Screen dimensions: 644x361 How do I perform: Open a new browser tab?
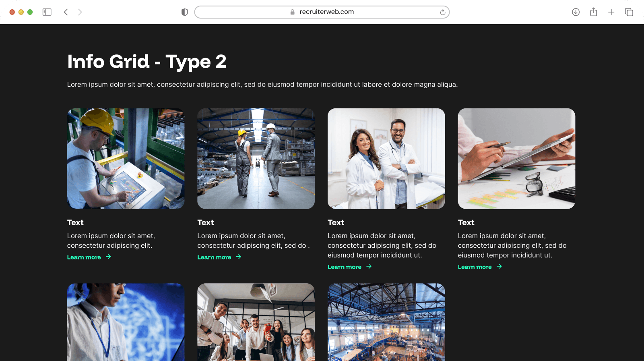coord(611,12)
